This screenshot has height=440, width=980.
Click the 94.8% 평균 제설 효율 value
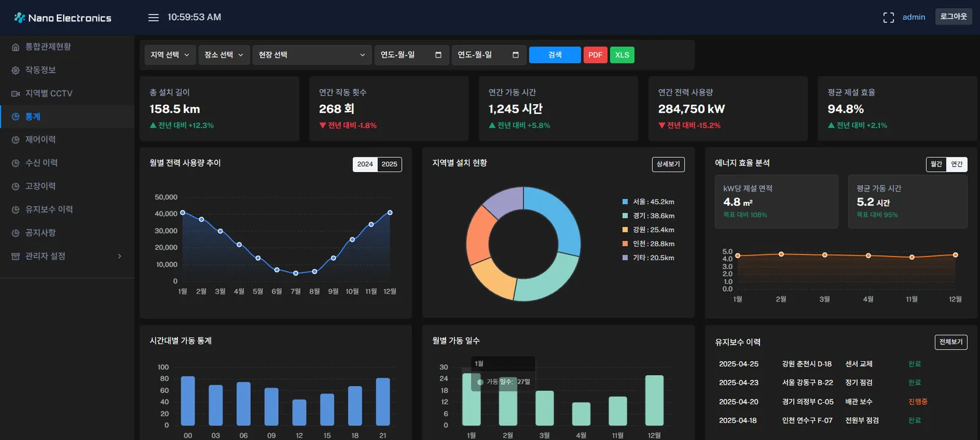coord(845,109)
